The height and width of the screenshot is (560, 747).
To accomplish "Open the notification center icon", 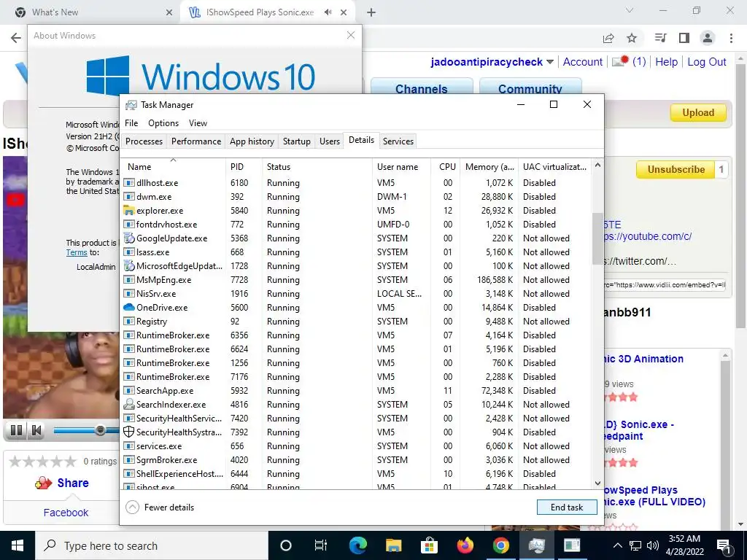I will 724,545.
